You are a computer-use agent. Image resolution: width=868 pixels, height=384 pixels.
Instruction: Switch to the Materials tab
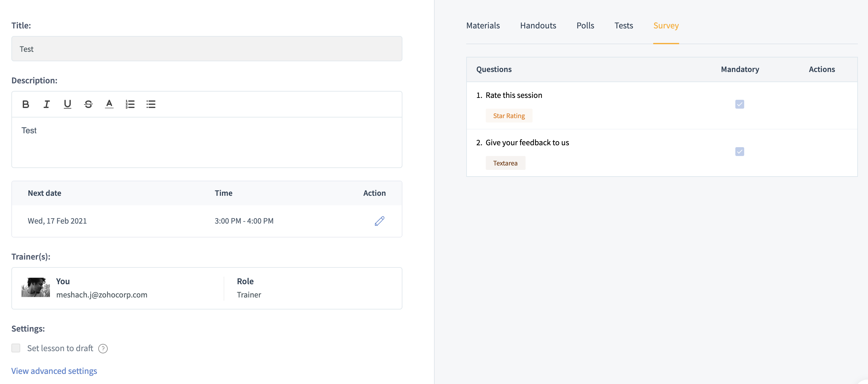483,26
